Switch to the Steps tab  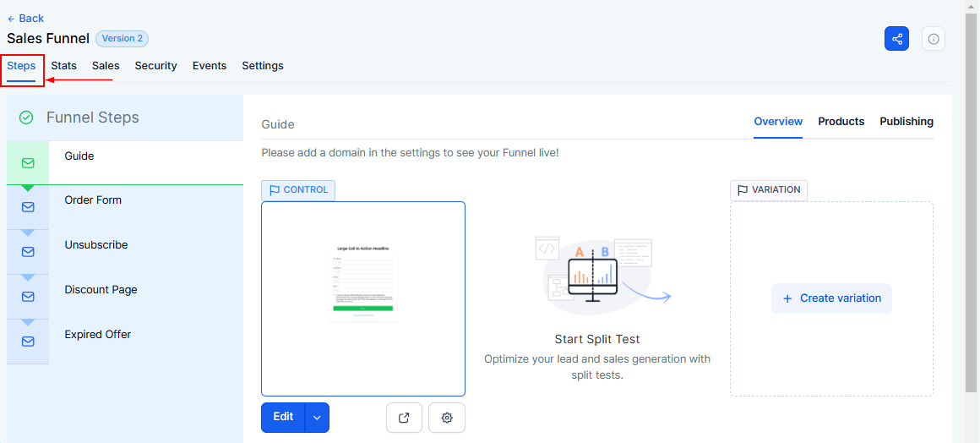click(21, 66)
